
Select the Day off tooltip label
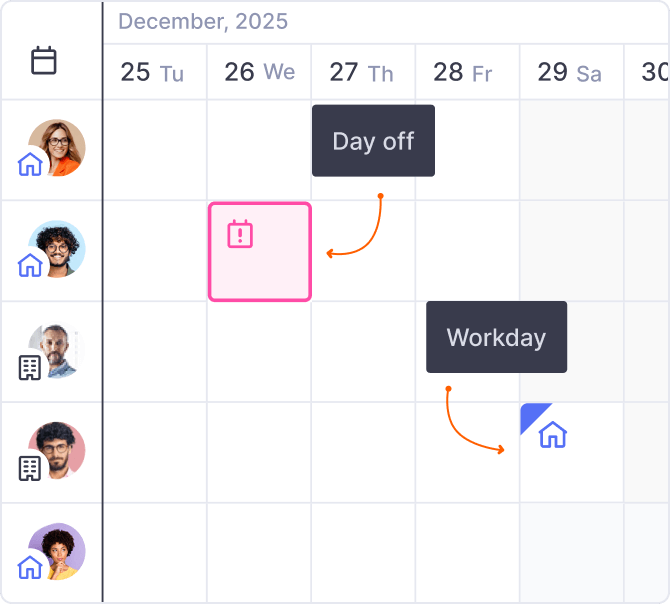click(x=373, y=141)
